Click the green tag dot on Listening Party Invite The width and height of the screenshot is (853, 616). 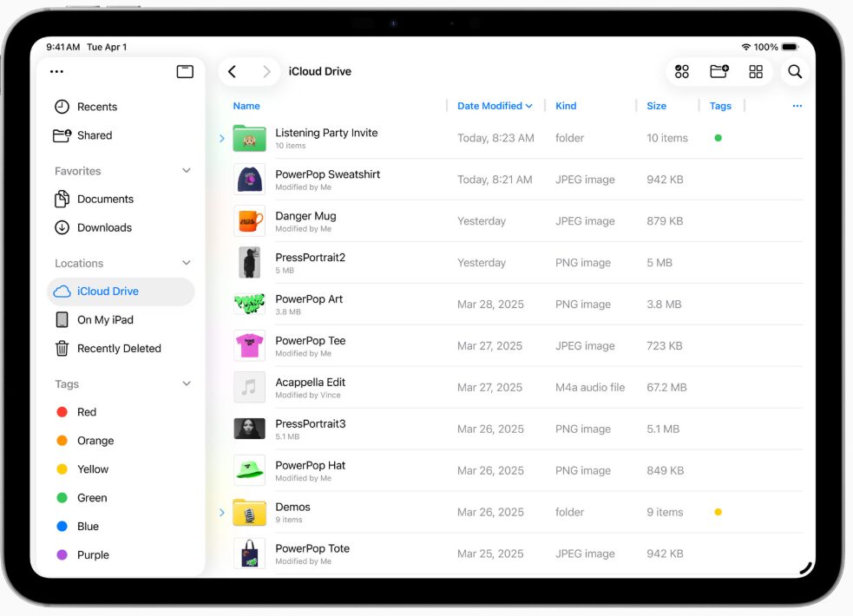pos(718,138)
